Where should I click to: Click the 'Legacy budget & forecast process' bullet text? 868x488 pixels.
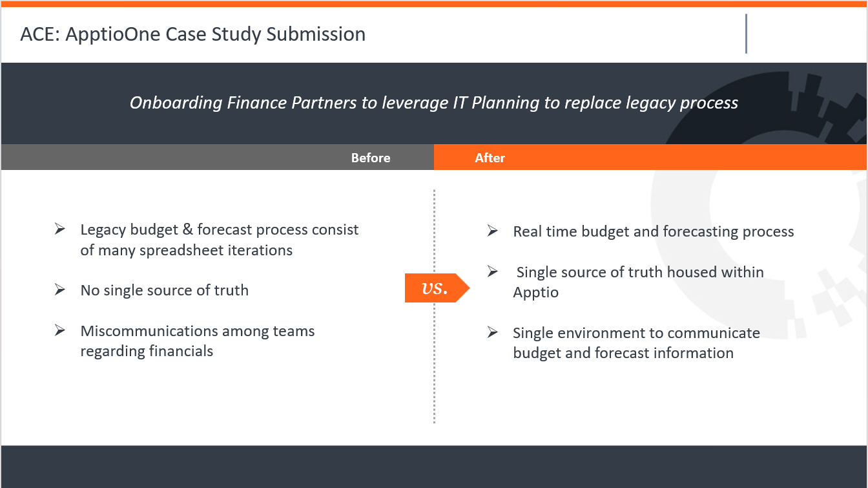click(x=220, y=240)
